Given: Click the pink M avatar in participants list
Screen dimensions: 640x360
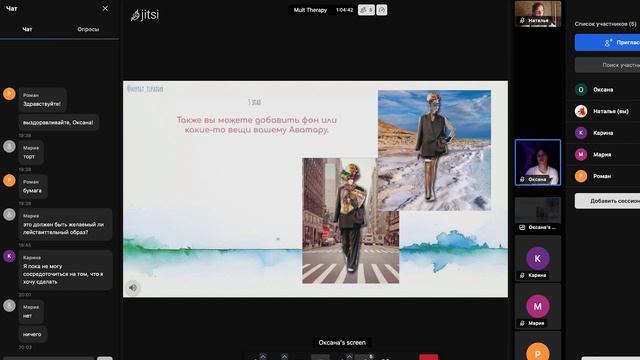Looking at the screenshot, I should tap(581, 154).
